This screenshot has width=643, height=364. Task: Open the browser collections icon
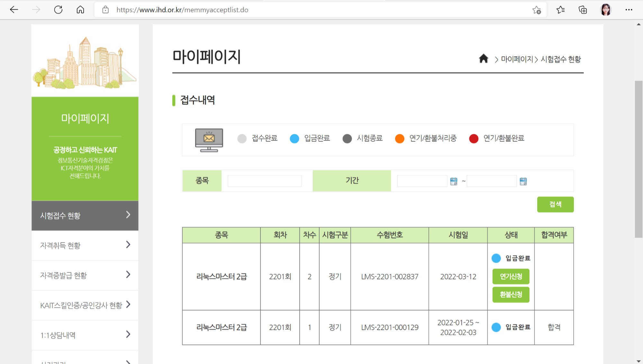tap(583, 10)
